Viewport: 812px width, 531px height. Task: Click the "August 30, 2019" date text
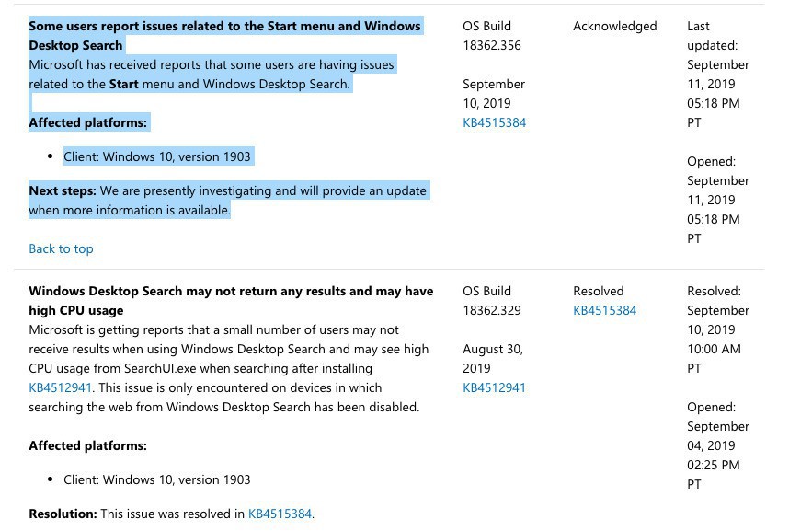click(494, 358)
